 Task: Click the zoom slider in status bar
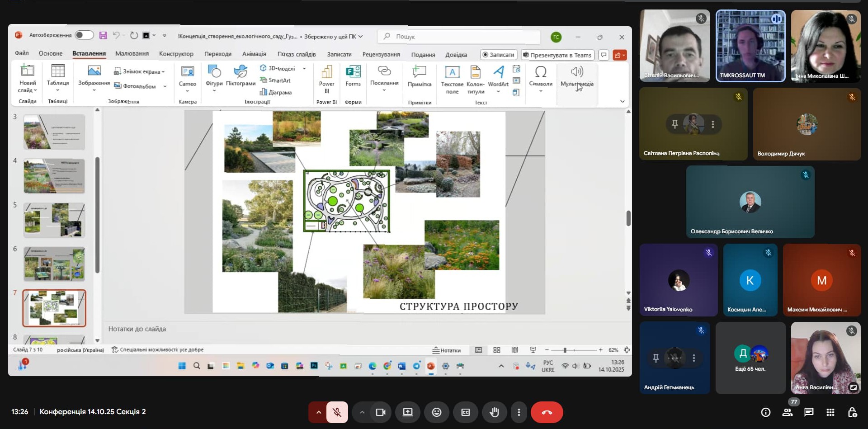pyautogui.click(x=565, y=350)
